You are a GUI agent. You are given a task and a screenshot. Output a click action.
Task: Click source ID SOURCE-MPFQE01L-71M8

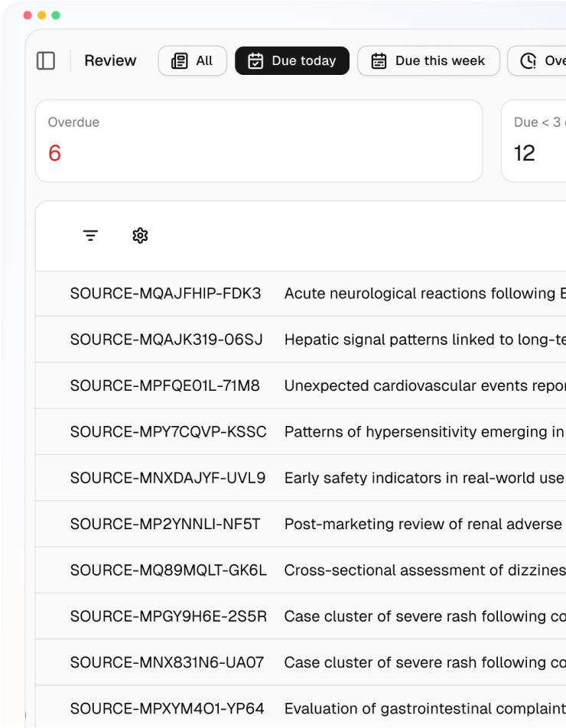(x=165, y=385)
